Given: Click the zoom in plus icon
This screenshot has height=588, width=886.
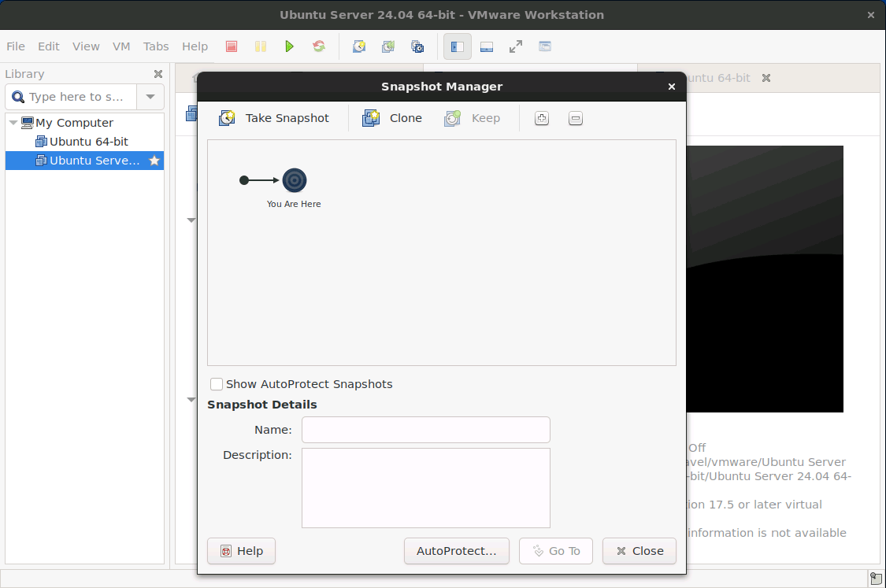Looking at the screenshot, I should click(541, 118).
